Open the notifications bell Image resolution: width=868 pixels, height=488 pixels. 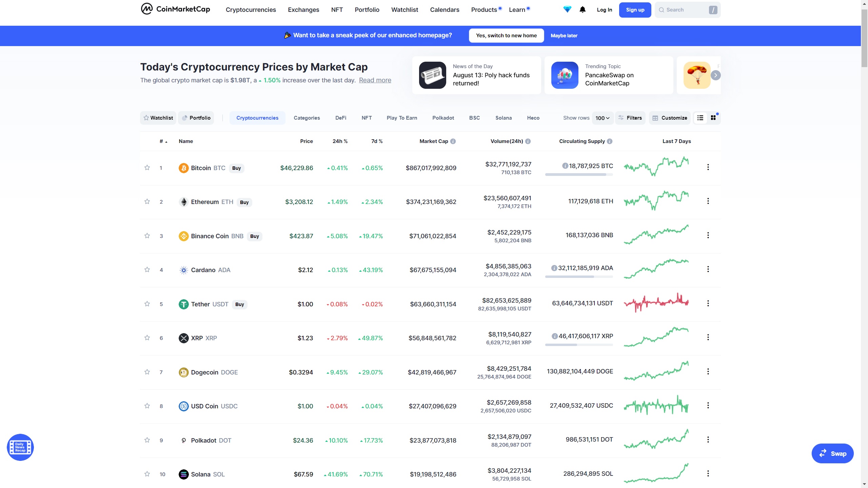pos(583,9)
